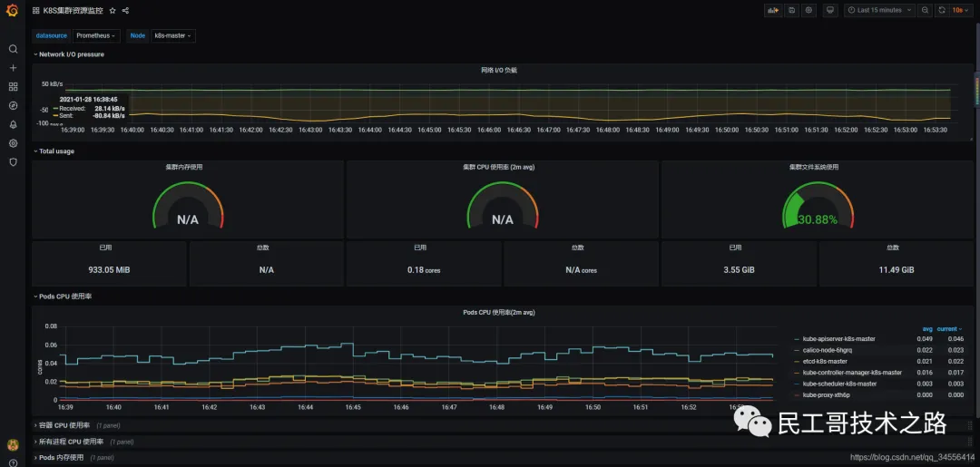Open the search magnifier in sidebar

[13, 49]
